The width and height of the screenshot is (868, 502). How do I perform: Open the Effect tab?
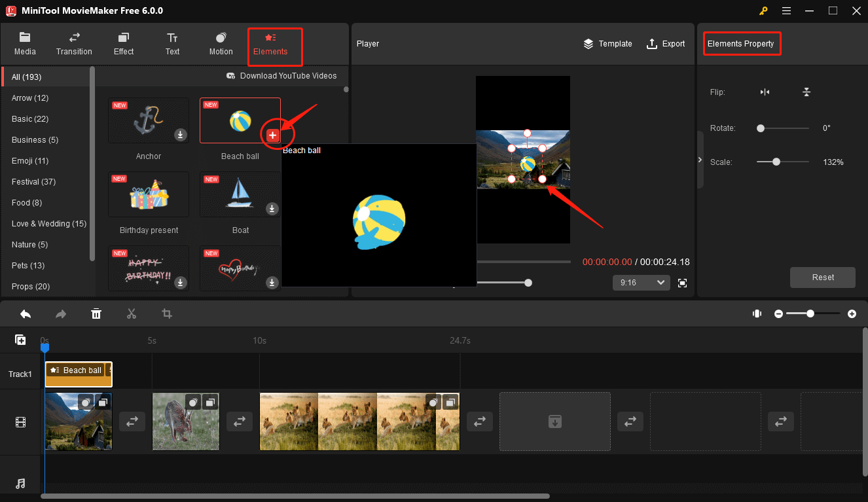(x=123, y=44)
